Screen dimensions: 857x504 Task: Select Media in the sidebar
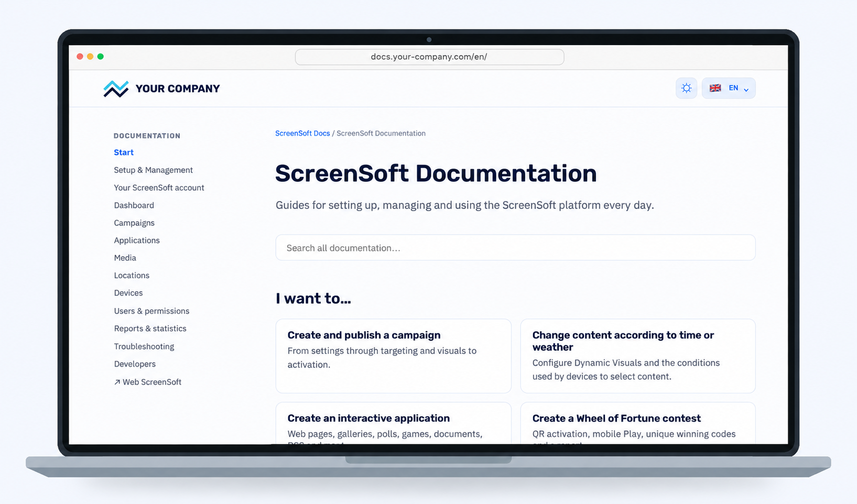tap(125, 258)
